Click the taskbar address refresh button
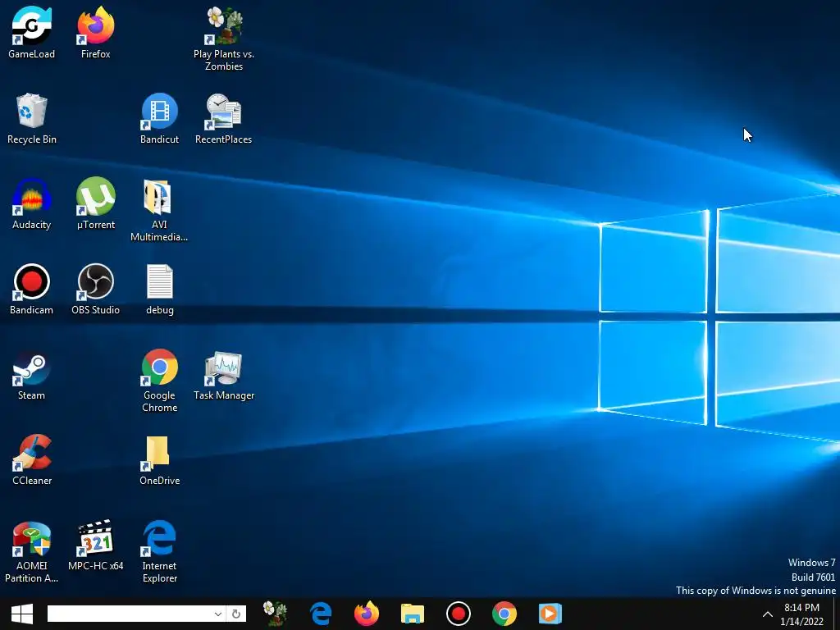This screenshot has height=630, width=840. click(235, 614)
